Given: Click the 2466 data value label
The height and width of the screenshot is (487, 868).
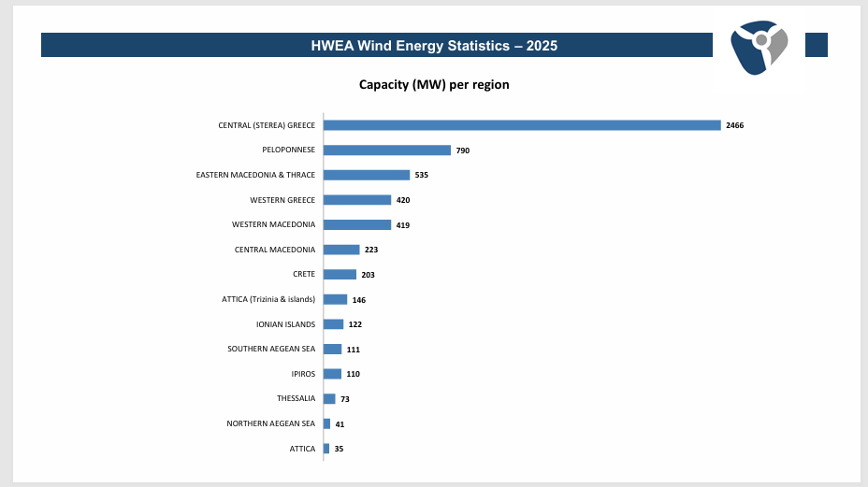Looking at the screenshot, I should [734, 125].
